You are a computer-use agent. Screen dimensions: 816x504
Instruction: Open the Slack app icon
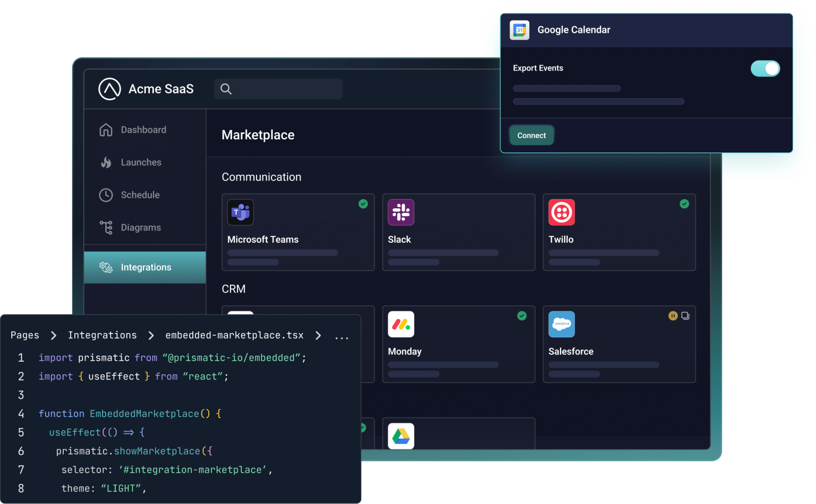click(x=401, y=212)
